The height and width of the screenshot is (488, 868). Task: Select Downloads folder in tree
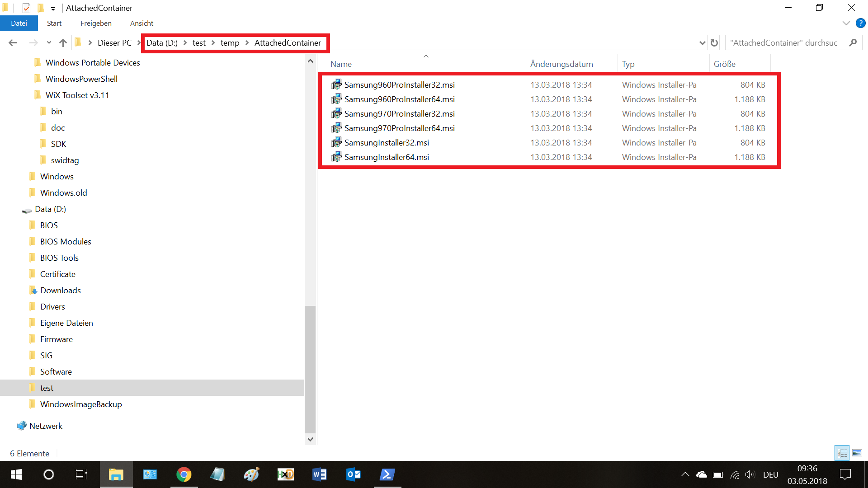[60, 290]
